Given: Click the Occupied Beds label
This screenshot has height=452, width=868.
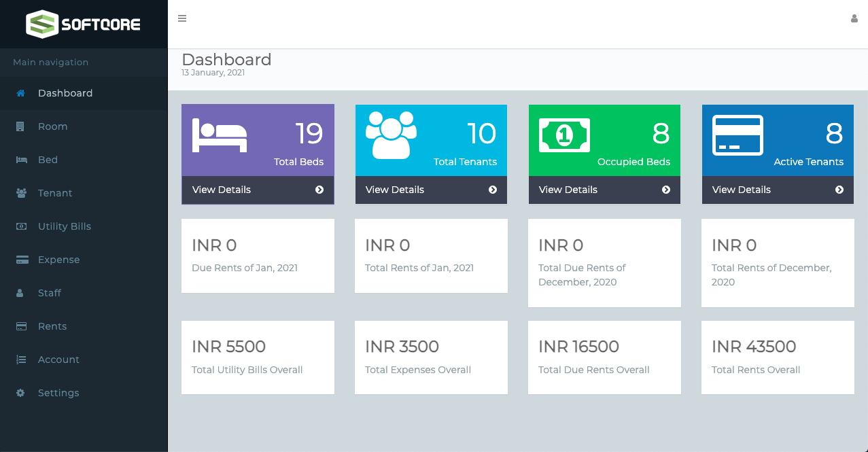Looking at the screenshot, I should (x=633, y=162).
